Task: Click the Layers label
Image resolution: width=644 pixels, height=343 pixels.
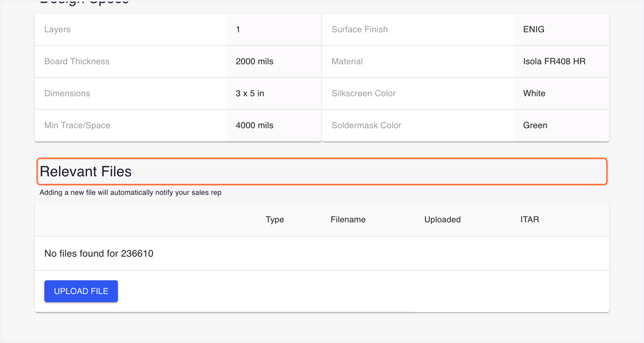Action: click(x=57, y=29)
